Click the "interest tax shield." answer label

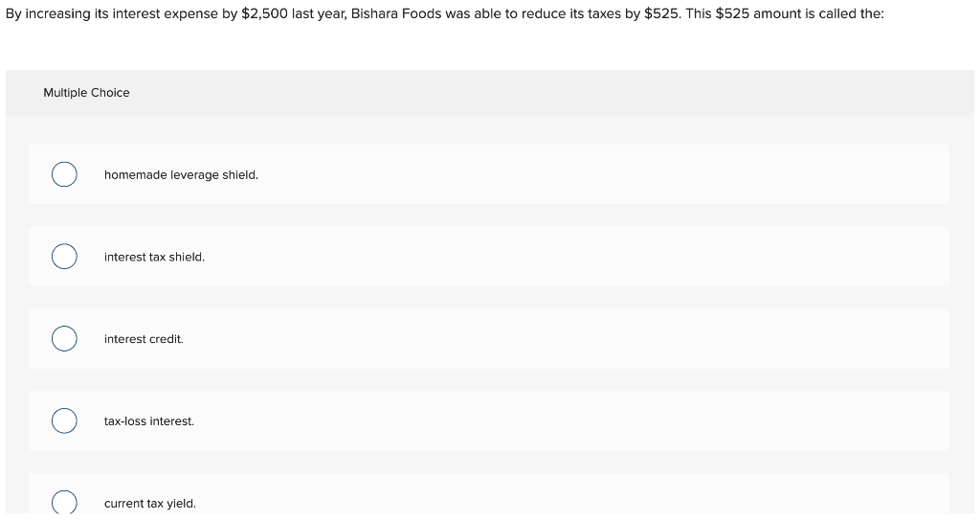point(154,257)
